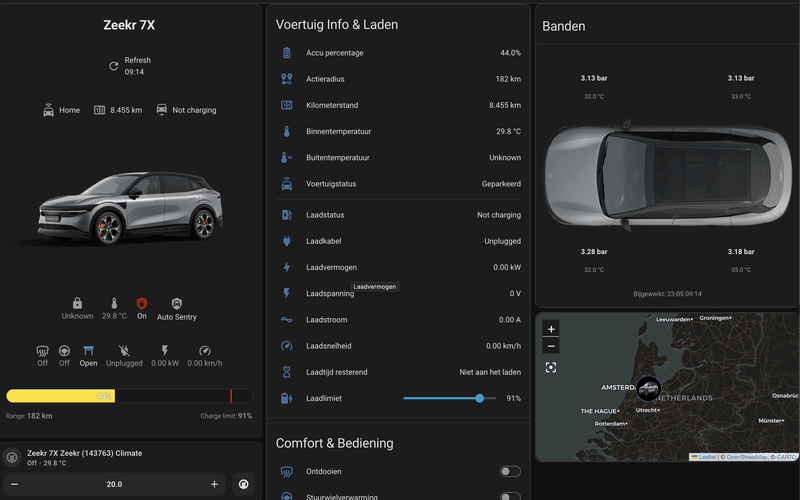
Task: Zoom out on the map
Action: [x=551, y=346]
